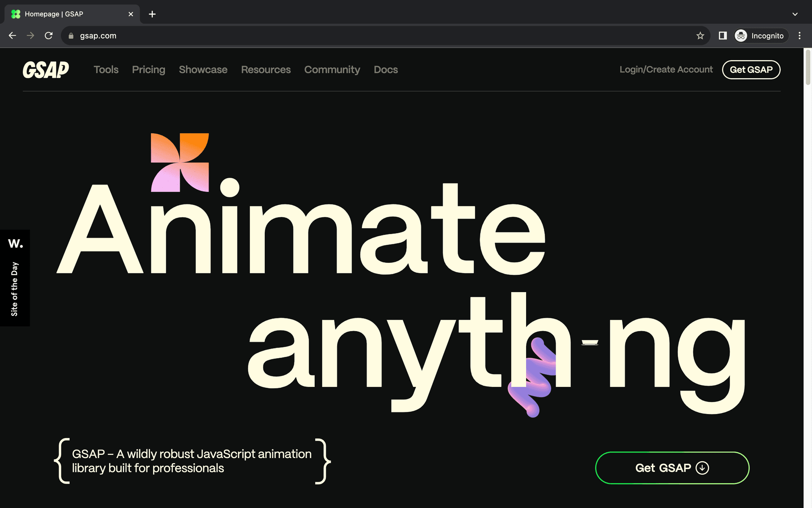Viewport: 812px width, 508px height.
Task: Click the orange pinwheel graphic above Animate
Action: coord(180,163)
